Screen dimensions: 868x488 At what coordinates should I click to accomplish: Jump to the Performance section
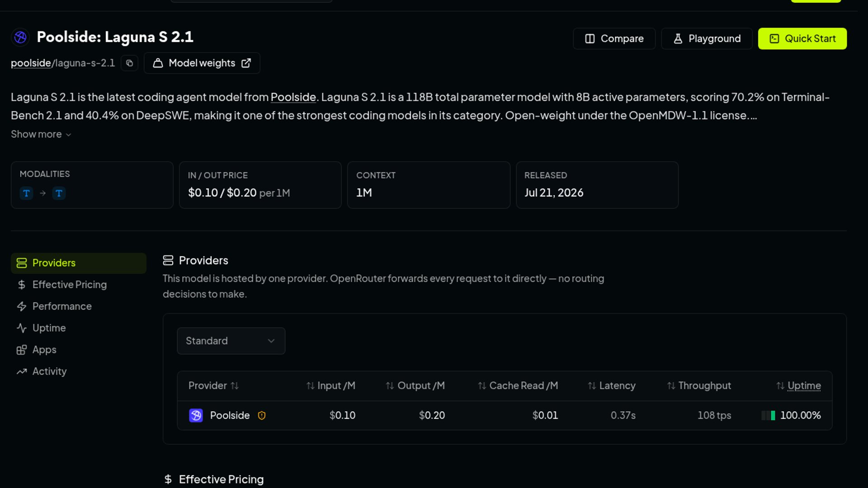pyautogui.click(x=79, y=306)
